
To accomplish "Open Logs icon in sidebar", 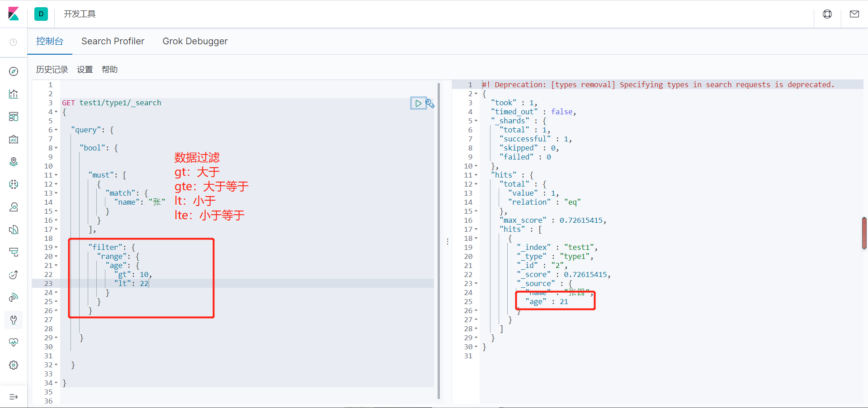I will point(14,230).
